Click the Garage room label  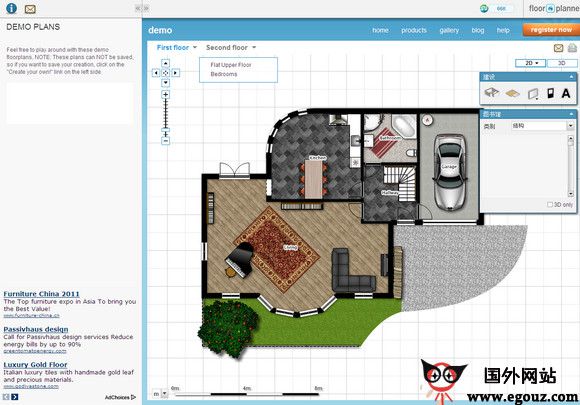tap(449, 167)
